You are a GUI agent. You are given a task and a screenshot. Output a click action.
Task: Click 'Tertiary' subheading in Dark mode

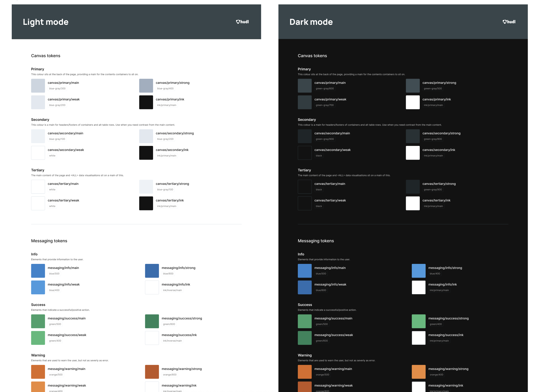[304, 170]
